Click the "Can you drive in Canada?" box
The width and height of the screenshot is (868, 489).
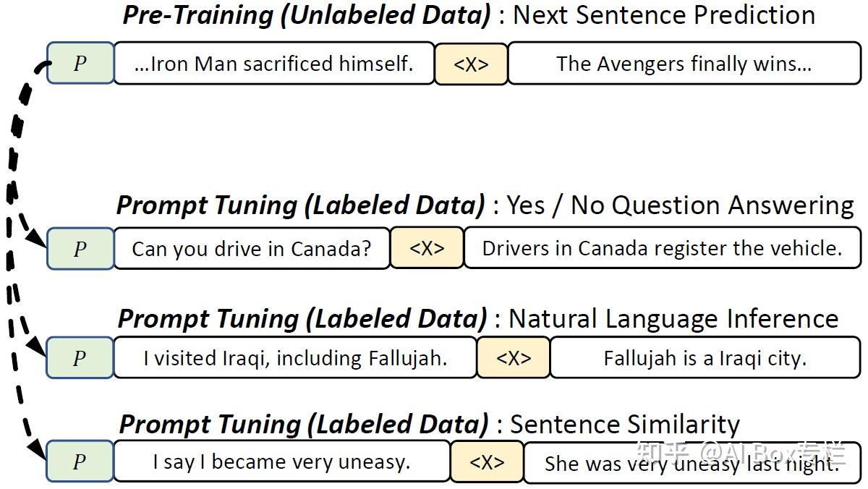click(251, 249)
